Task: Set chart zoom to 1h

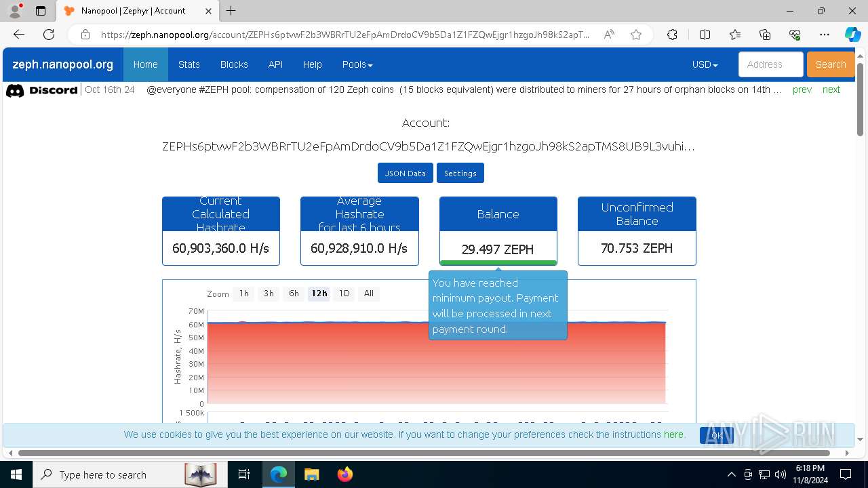Action: coord(244,293)
